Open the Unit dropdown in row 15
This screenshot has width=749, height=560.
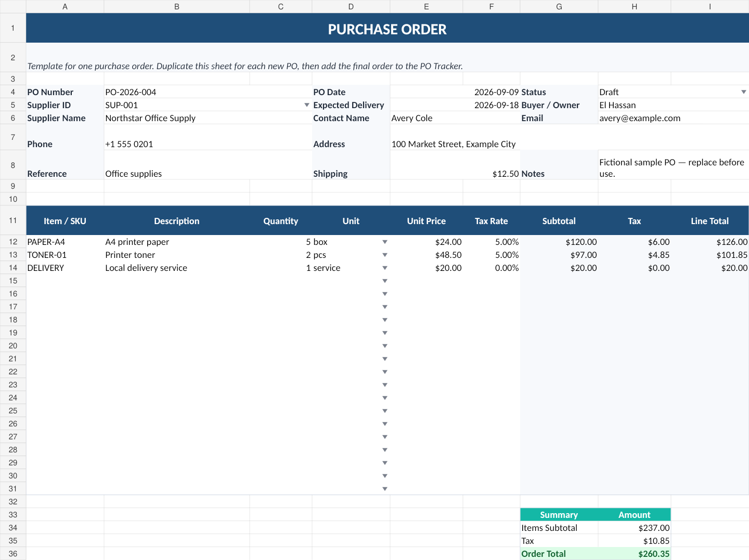[x=385, y=281]
